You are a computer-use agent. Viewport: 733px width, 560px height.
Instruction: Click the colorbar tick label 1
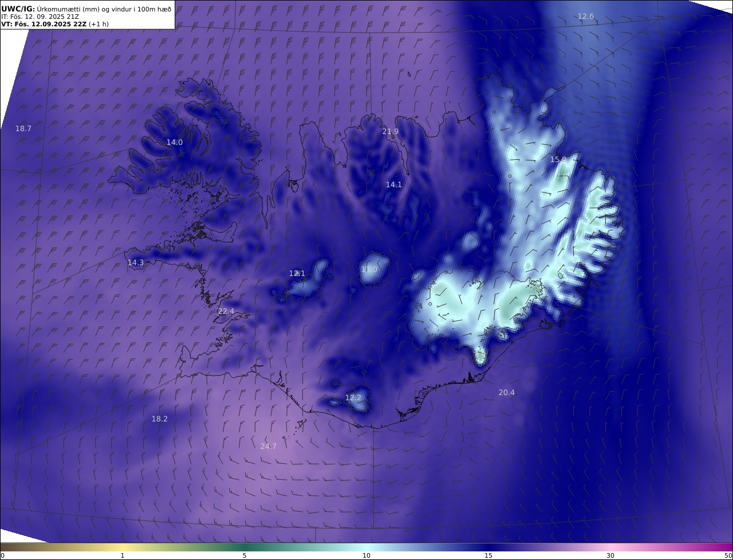pos(123,555)
